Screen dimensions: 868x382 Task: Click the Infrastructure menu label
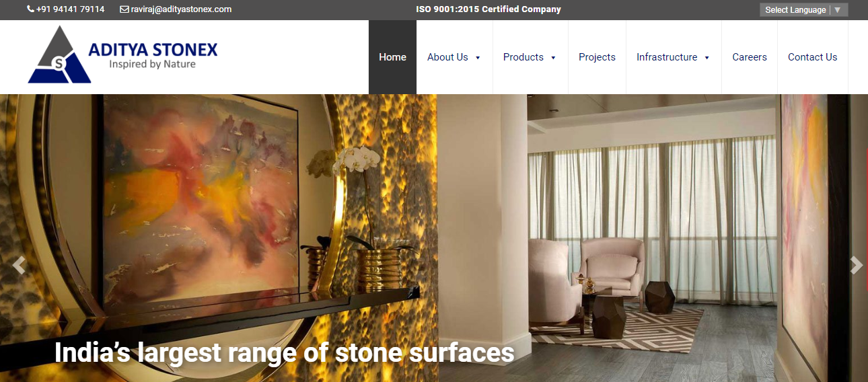click(667, 57)
